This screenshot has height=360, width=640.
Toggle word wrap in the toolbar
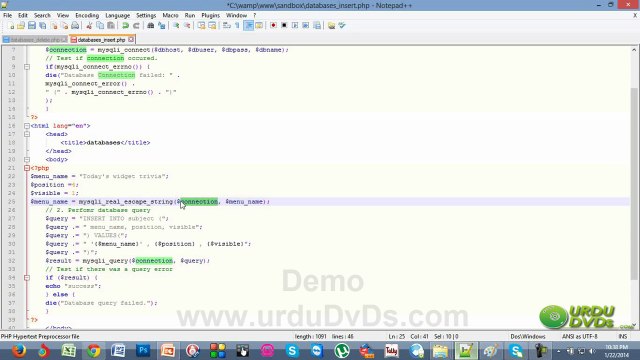pyautogui.click(x=227, y=26)
